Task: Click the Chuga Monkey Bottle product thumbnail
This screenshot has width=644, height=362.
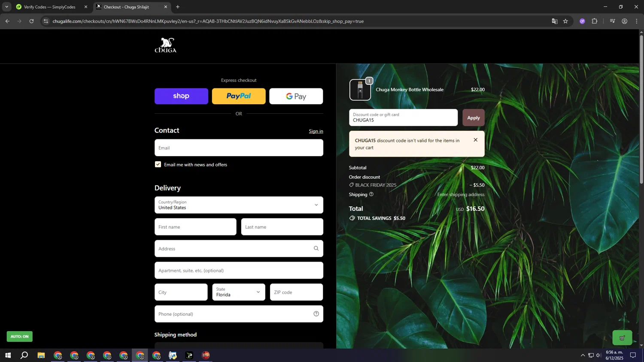Action: [360, 90]
